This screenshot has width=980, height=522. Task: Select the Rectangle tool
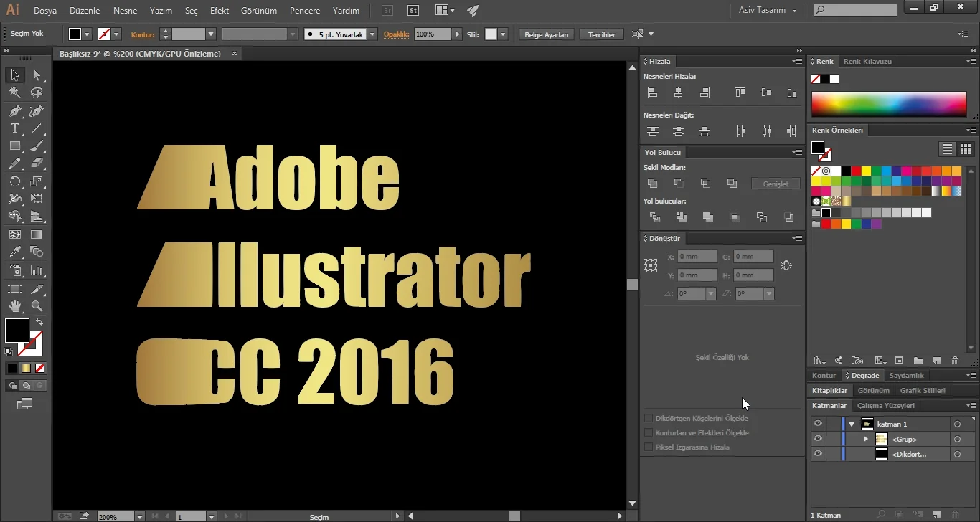pyautogui.click(x=14, y=146)
